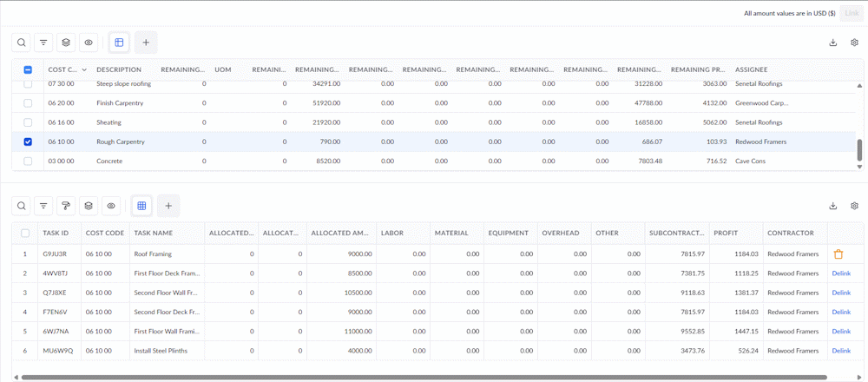Open the filter icon above cost code table
The image size is (868, 382).
point(43,42)
